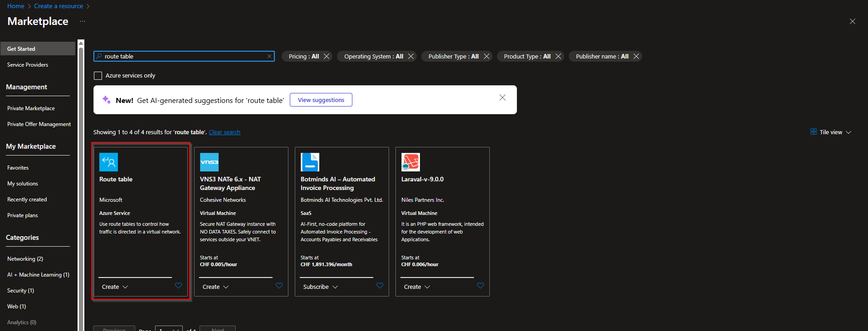Filter by Networking (2) category
Image resolution: width=868 pixels, height=331 pixels.
pyautogui.click(x=25, y=259)
